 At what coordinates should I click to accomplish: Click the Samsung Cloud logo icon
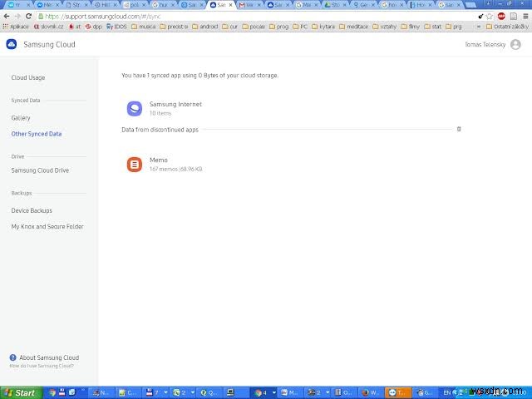[12, 44]
